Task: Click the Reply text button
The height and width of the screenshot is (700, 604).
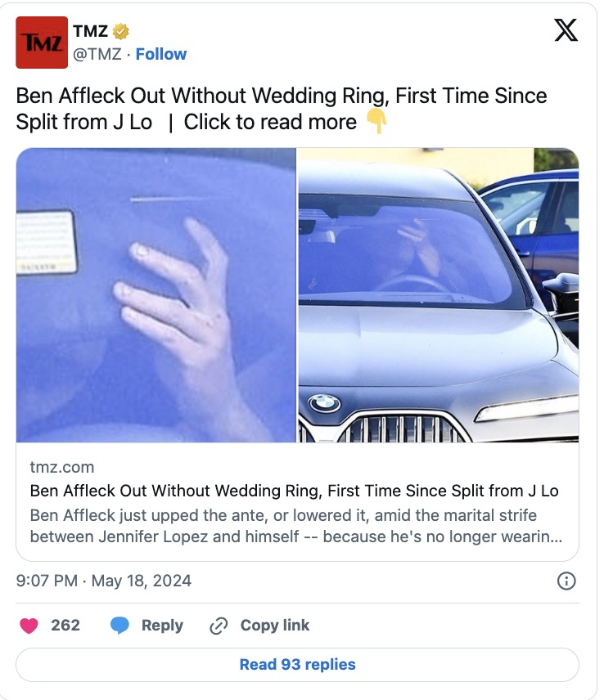Action: coord(162,626)
